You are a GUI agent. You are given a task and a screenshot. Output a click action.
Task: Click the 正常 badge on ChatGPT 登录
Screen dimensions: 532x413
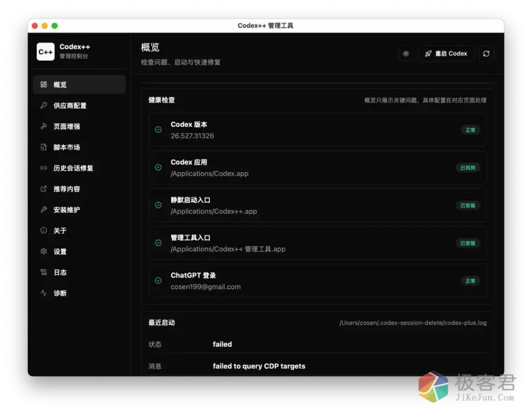pos(470,281)
